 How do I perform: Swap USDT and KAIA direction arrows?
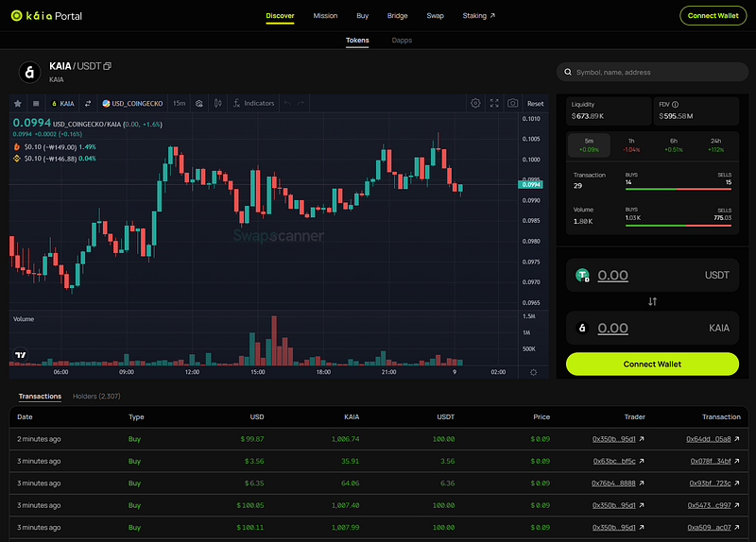[652, 301]
